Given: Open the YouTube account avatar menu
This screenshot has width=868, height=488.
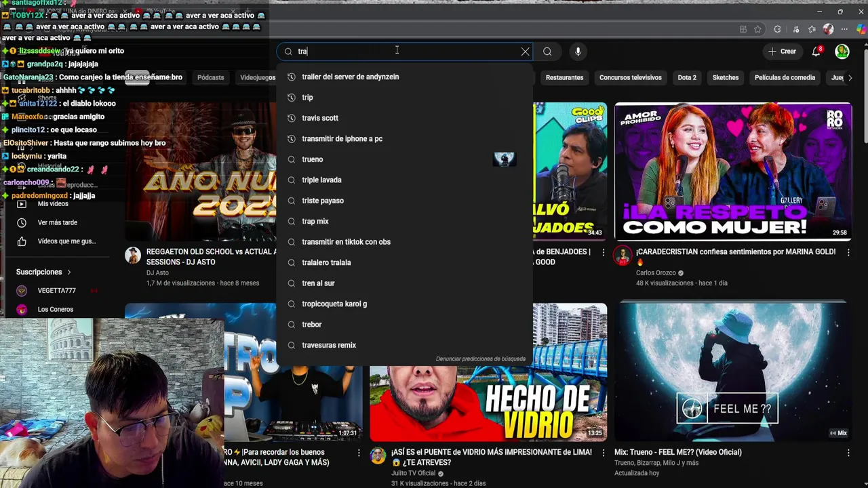Looking at the screenshot, I should click(842, 52).
